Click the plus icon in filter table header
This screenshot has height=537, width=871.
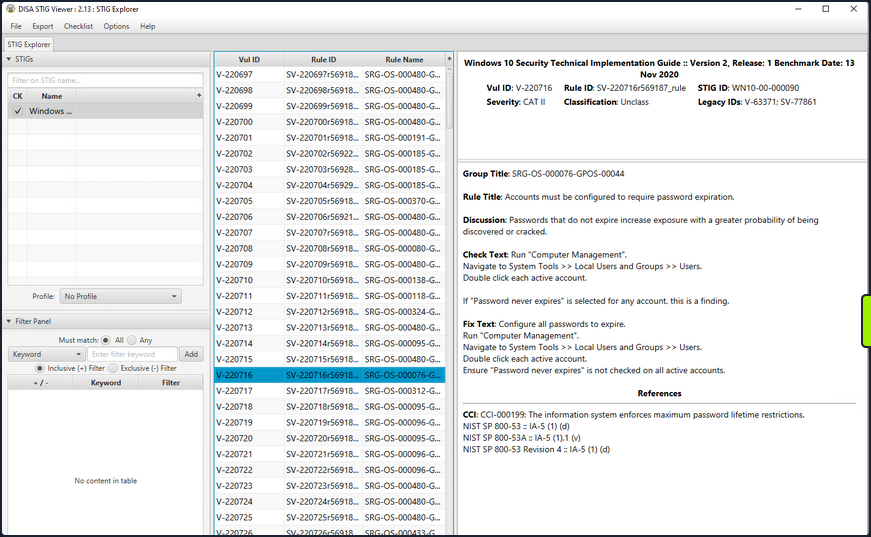tap(198, 382)
